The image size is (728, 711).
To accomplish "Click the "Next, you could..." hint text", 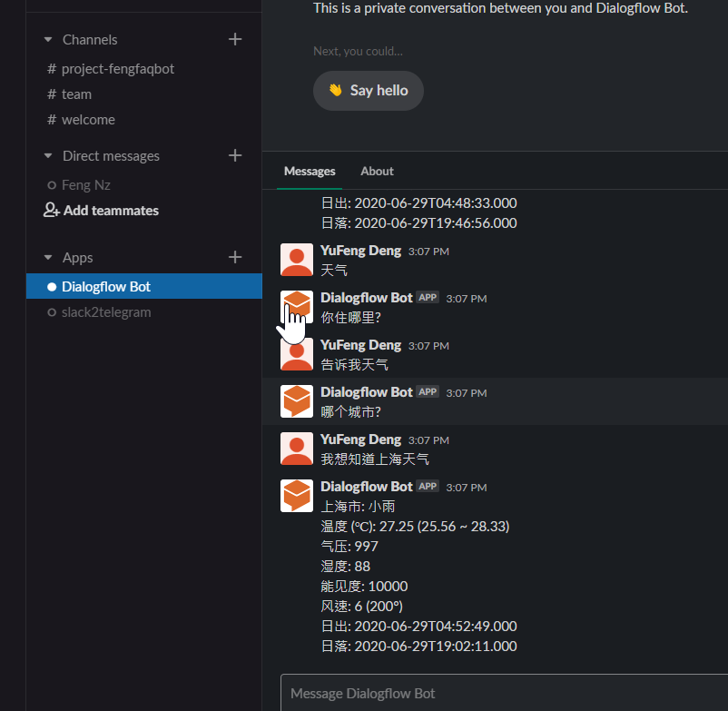I will (x=358, y=52).
